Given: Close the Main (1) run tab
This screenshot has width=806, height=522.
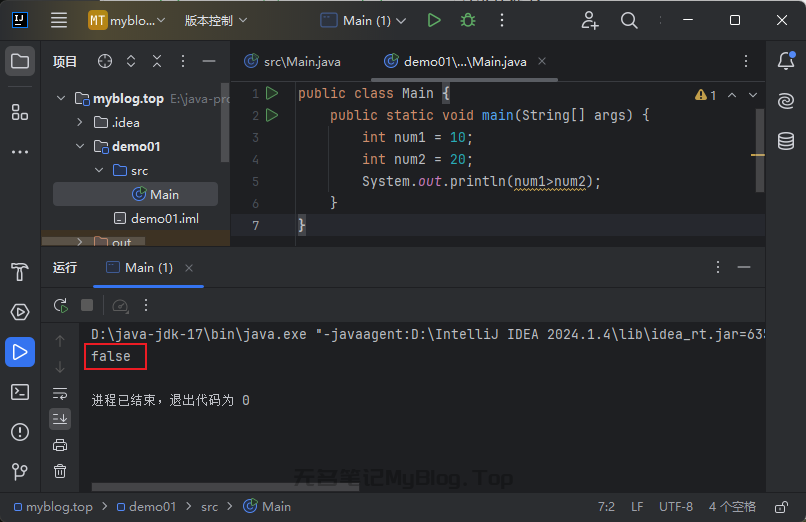Looking at the screenshot, I should [x=189, y=268].
